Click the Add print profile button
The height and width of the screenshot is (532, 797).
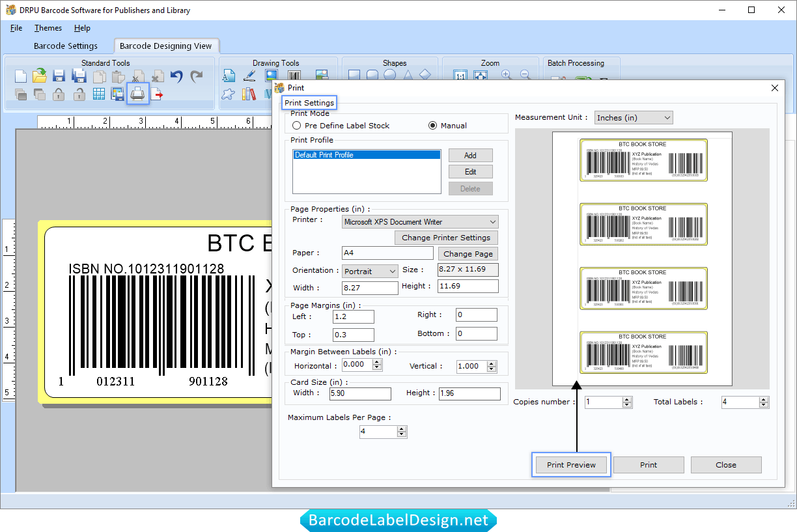(x=470, y=156)
